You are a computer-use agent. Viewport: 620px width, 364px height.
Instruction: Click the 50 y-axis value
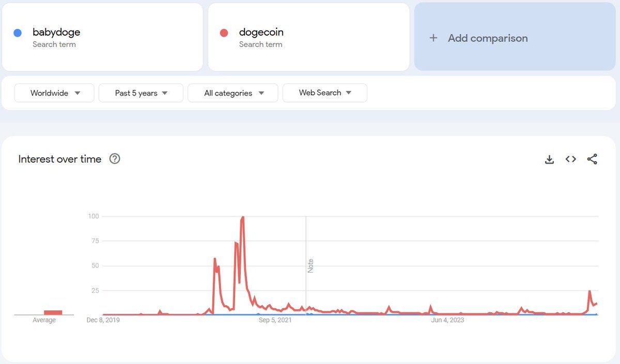coord(95,266)
